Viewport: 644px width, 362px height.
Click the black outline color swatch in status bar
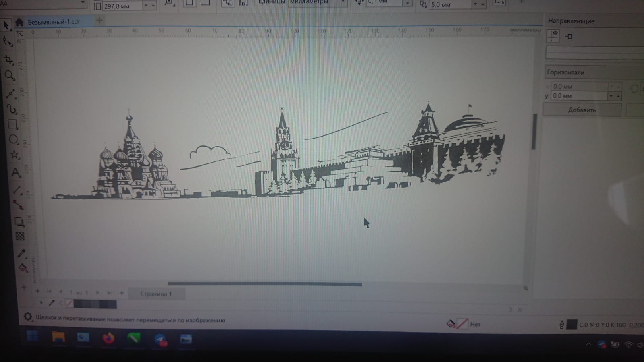[x=572, y=325]
